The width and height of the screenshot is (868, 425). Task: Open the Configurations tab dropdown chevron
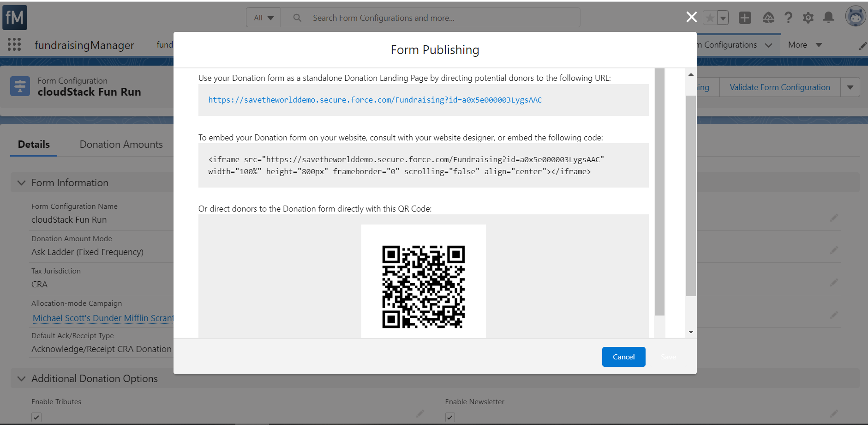pyautogui.click(x=768, y=45)
